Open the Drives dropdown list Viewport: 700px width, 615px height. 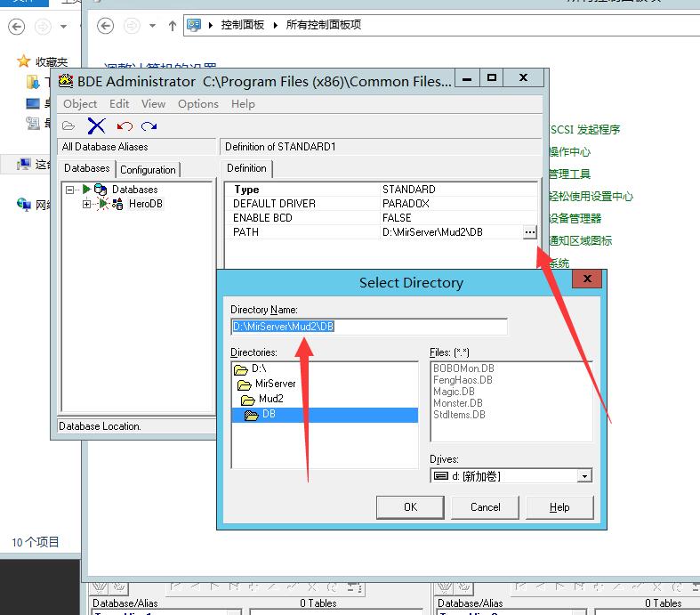pos(584,476)
